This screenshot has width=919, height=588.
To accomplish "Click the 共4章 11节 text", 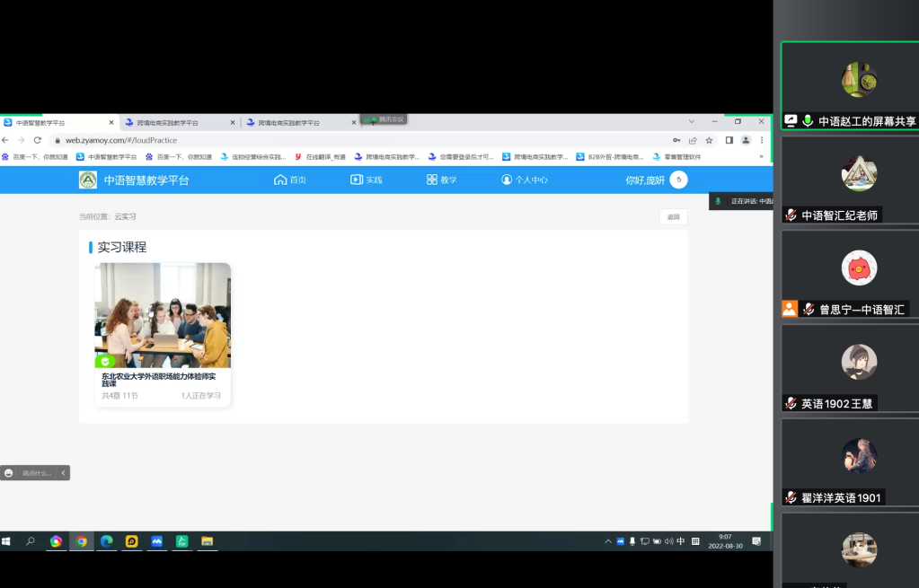I will pos(119,396).
